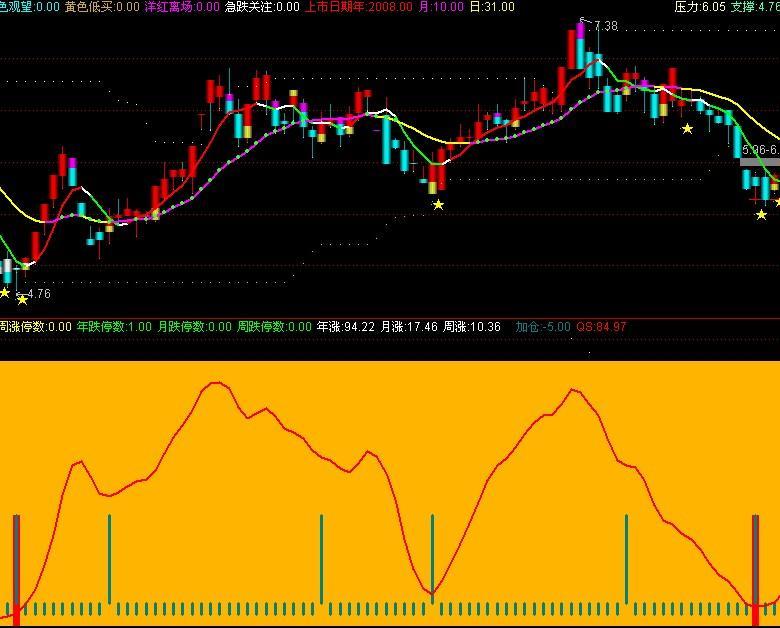Click the 月跌停数:0.00 indicator label

[195, 327]
